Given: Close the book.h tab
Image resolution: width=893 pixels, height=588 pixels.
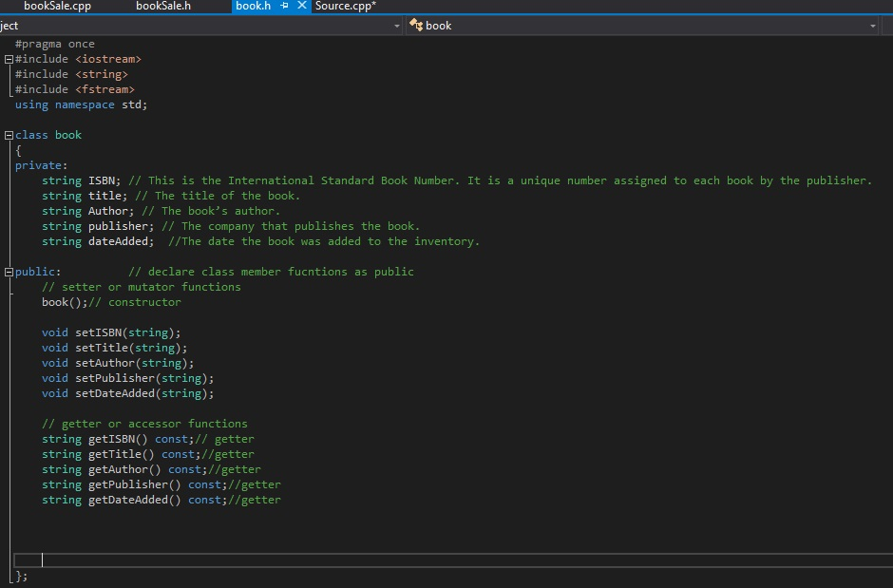Looking at the screenshot, I should click(302, 6).
